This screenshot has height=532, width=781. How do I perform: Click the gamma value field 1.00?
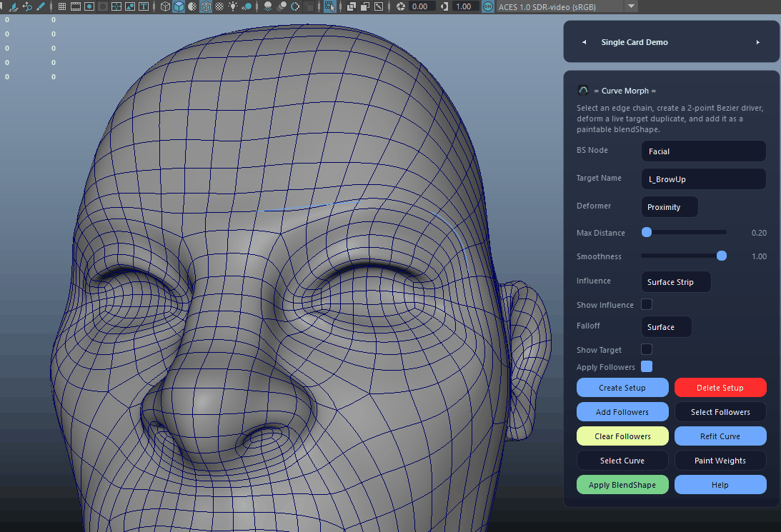[x=464, y=6]
